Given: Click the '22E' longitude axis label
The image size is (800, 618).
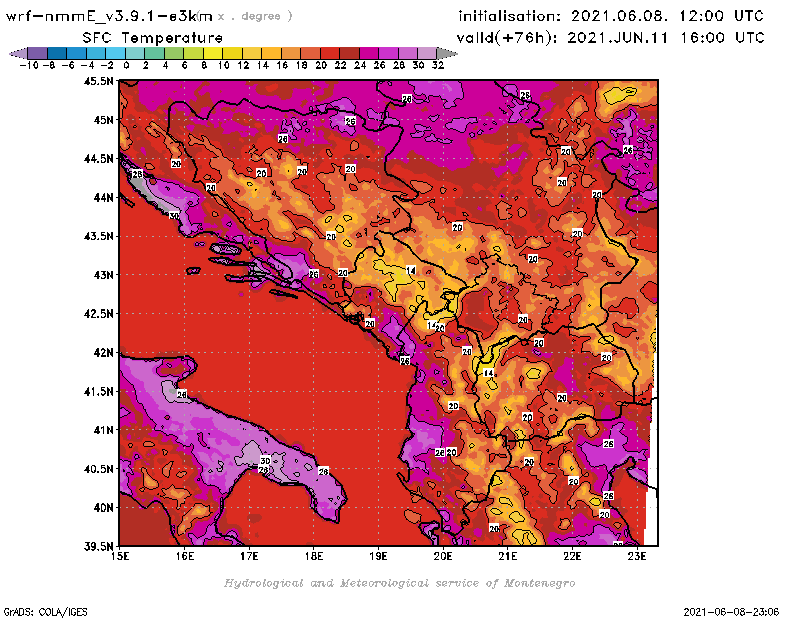Looking at the screenshot, I should pyautogui.click(x=572, y=556).
